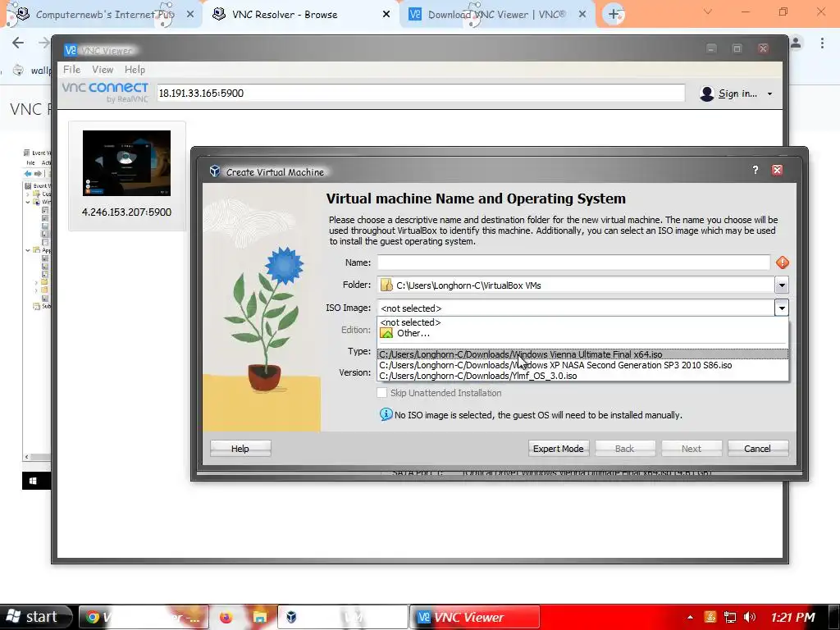Click the remote Windows start icon in background page

click(33, 481)
